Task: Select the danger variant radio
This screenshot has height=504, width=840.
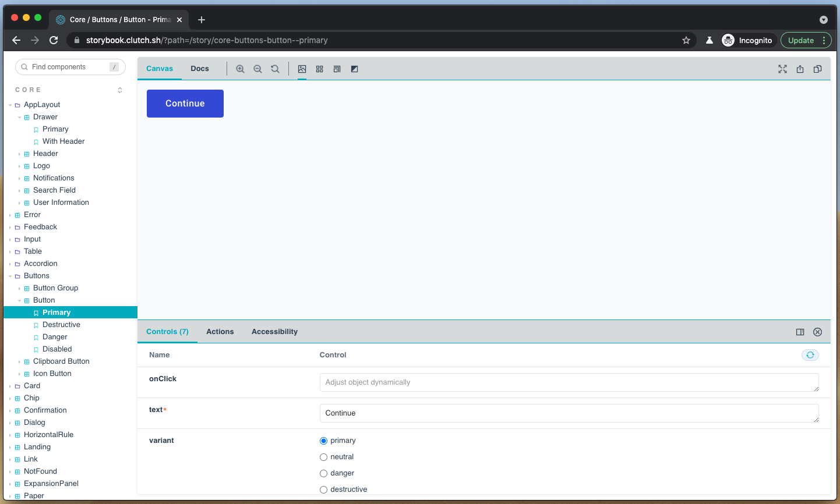Action: (x=323, y=473)
